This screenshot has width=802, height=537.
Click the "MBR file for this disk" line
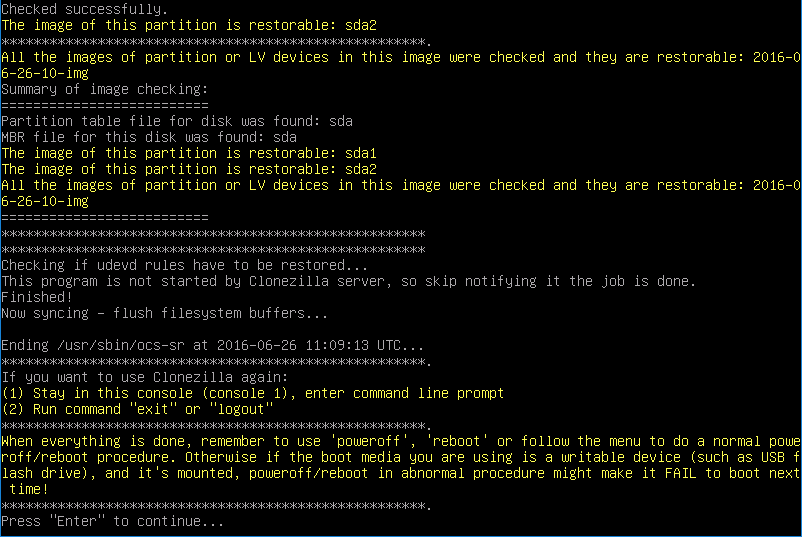148,137
